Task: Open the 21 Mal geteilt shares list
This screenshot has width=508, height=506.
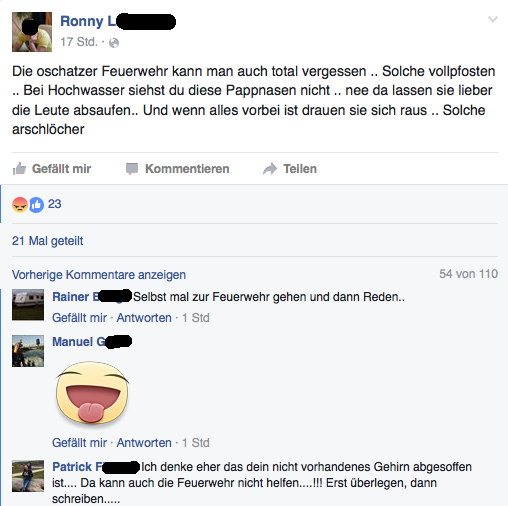Action: pos(47,241)
